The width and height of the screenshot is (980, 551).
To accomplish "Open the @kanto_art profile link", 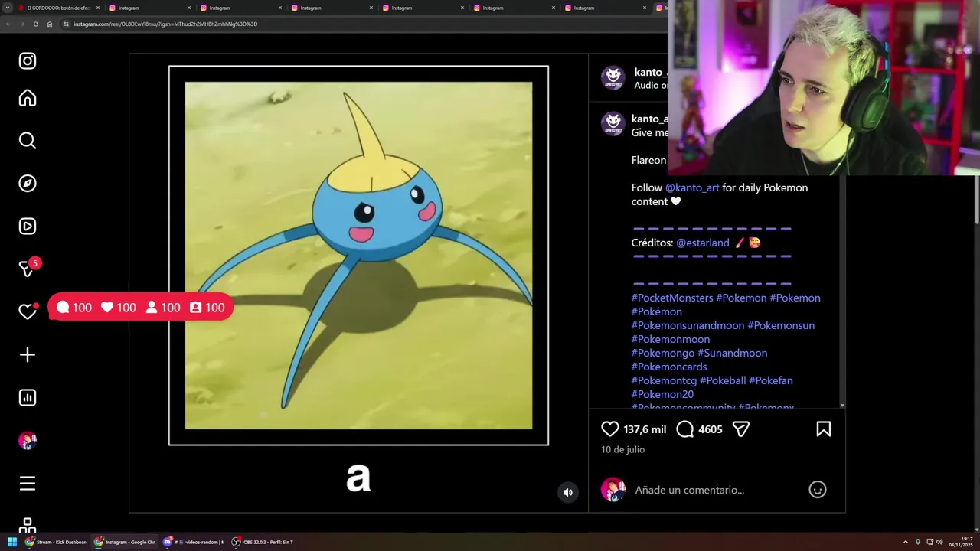I will tap(692, 187).
